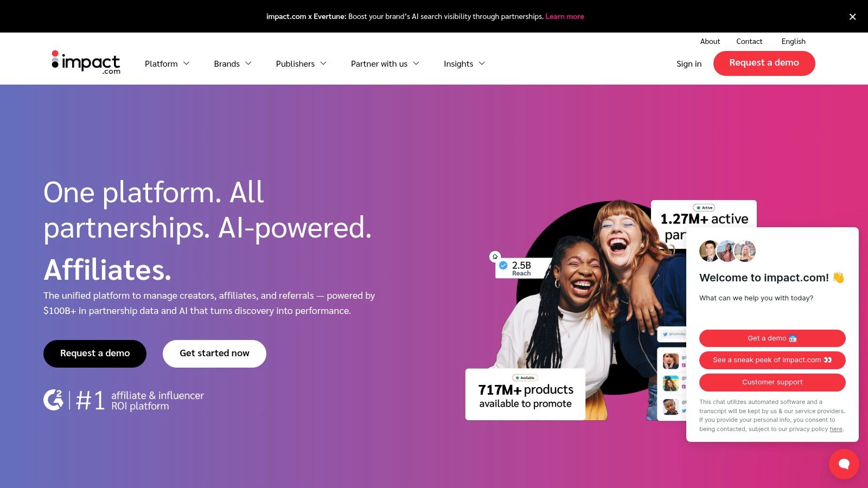Screen dimensions: 868x488
Task: Open the About page
Action: 710,41
